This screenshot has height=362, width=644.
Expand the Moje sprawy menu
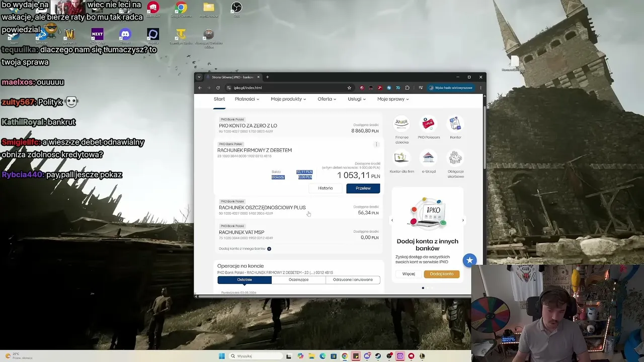(x=393, y=99)
